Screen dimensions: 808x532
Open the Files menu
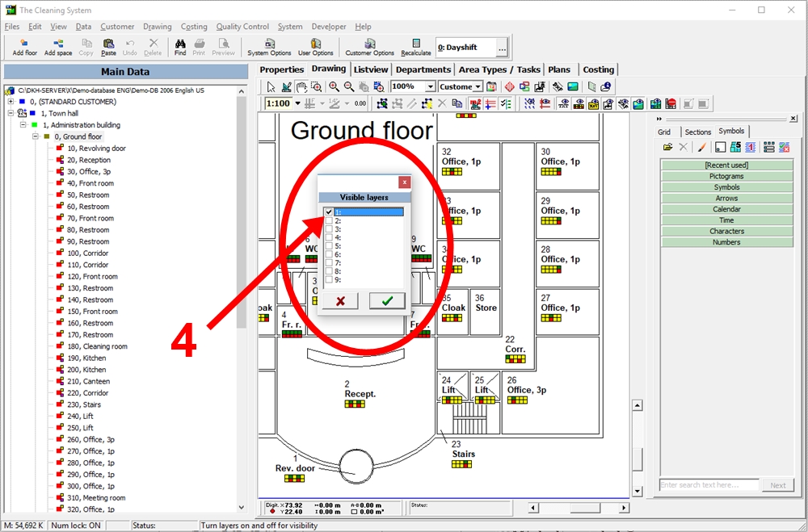tap(12, 27)
